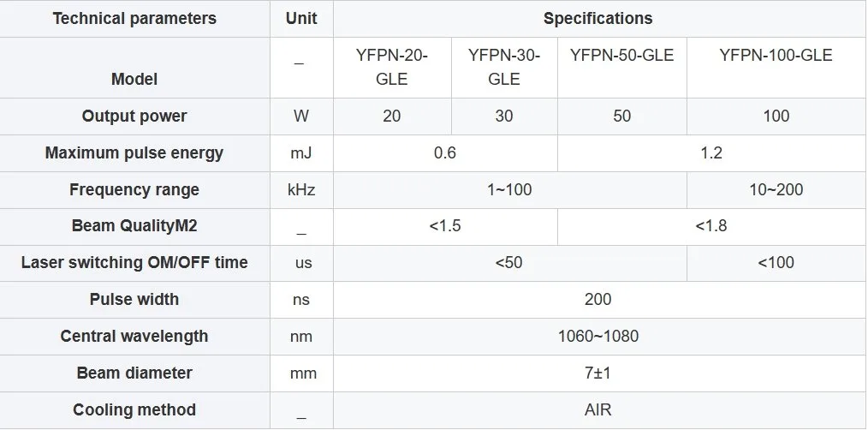
Task: Select the 1060~1080 central wavelength cell
Action: 597,337
